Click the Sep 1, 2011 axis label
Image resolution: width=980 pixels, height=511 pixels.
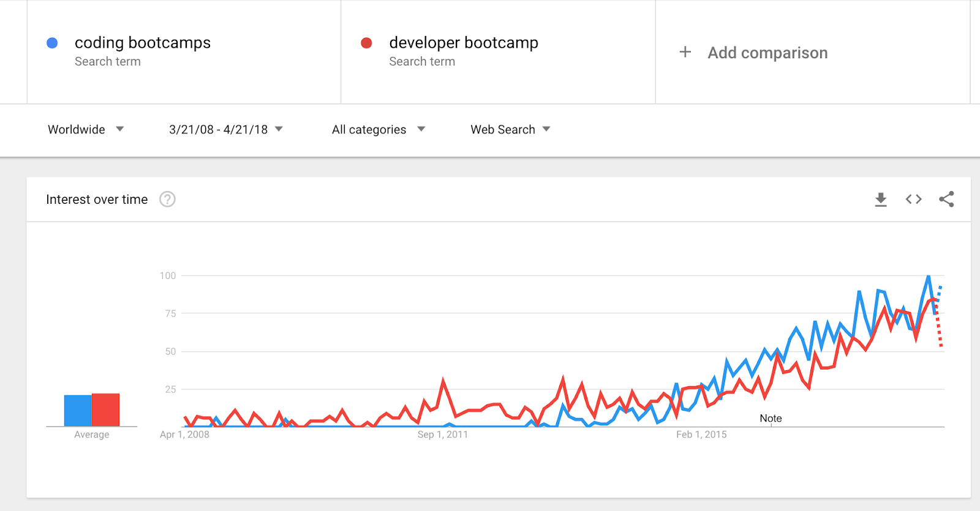(442, 435)
